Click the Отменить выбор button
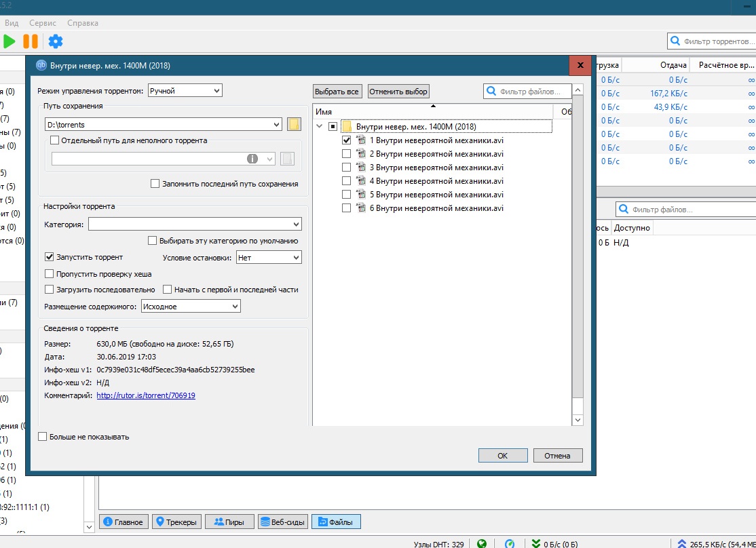 (x=398, y=91)
